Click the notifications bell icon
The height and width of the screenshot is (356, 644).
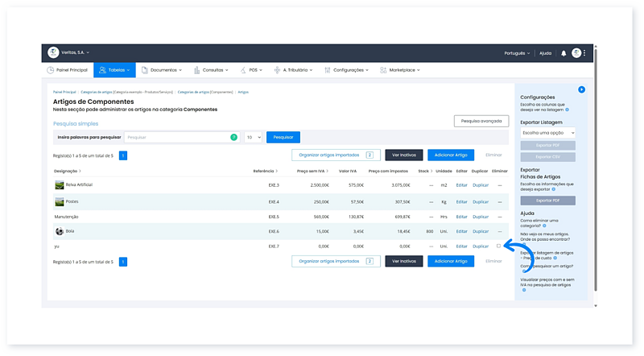click(x=563, y=53)
